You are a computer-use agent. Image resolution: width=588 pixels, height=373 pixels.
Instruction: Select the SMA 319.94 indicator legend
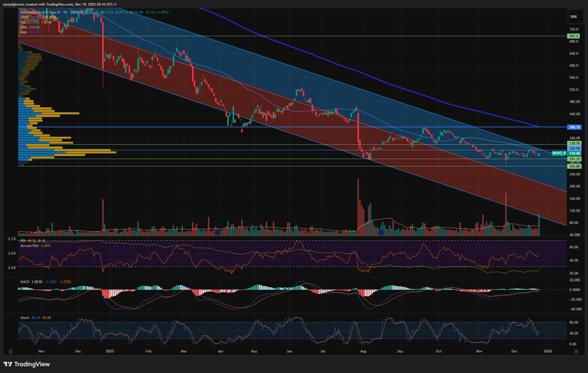click(24, 27)
